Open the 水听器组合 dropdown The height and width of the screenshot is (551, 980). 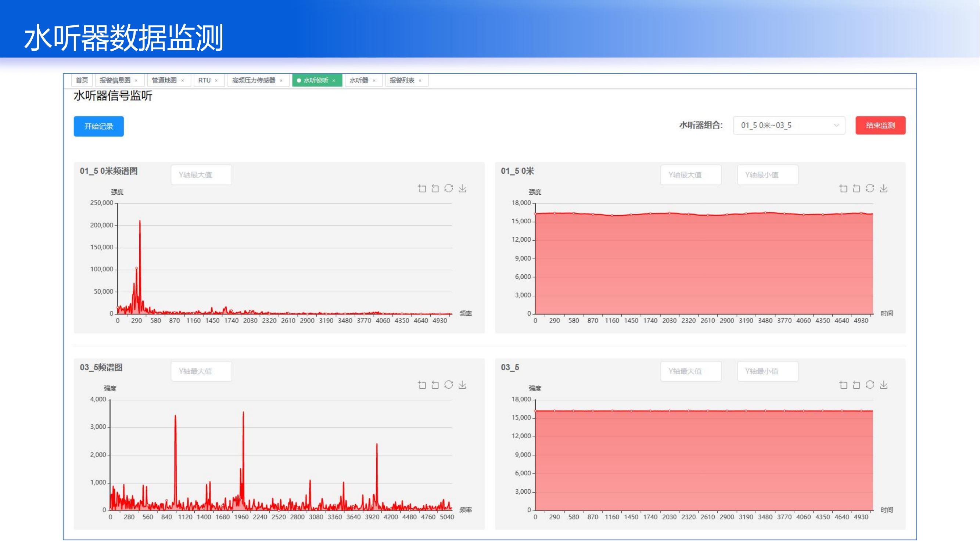click(789, 126)
